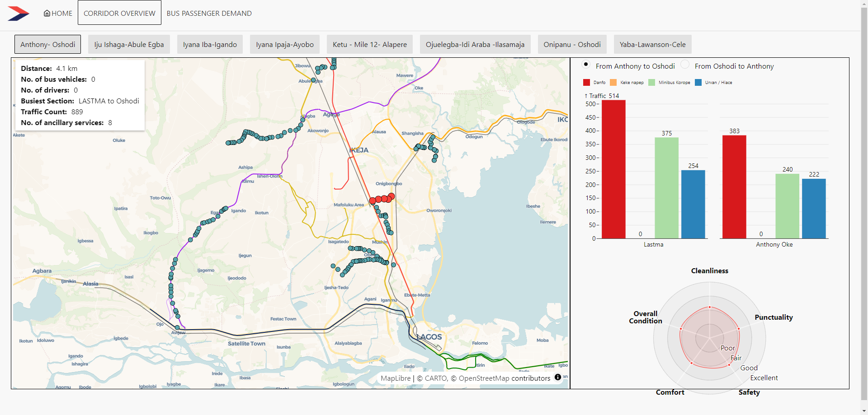Image resolution: width=868 pixels, height=415 pixels.
Task: Click the orange Keke napep legend swatch
Action: point(613,82)
